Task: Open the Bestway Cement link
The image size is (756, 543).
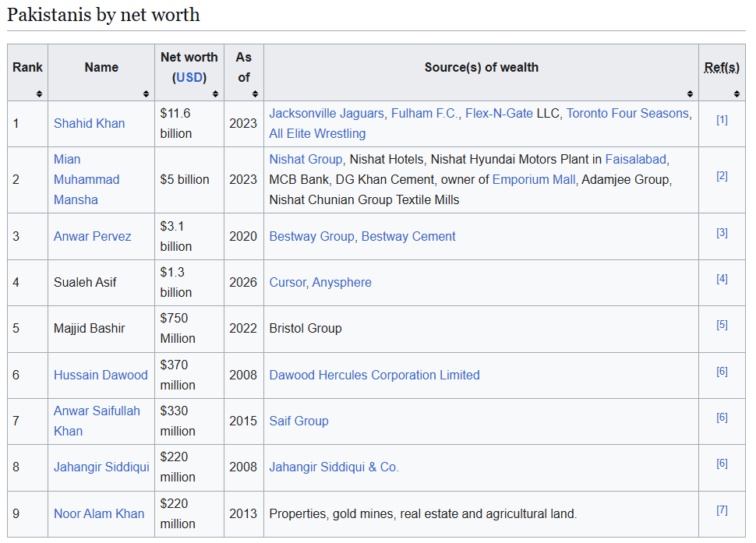Action: 408,236
